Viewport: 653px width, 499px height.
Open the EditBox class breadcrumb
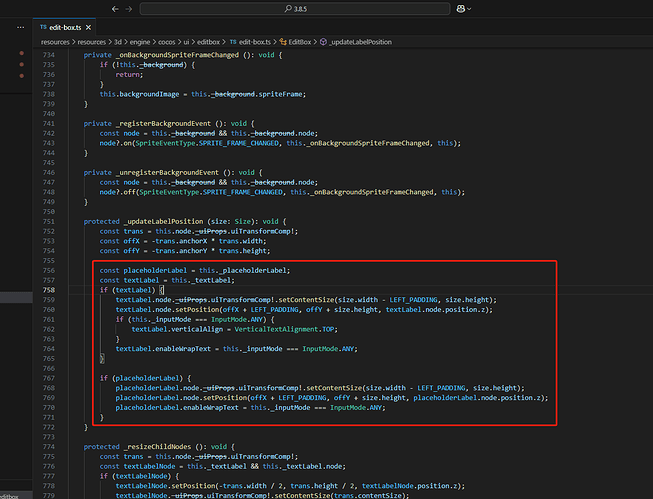pyautogui.click(x=299, y=42)
